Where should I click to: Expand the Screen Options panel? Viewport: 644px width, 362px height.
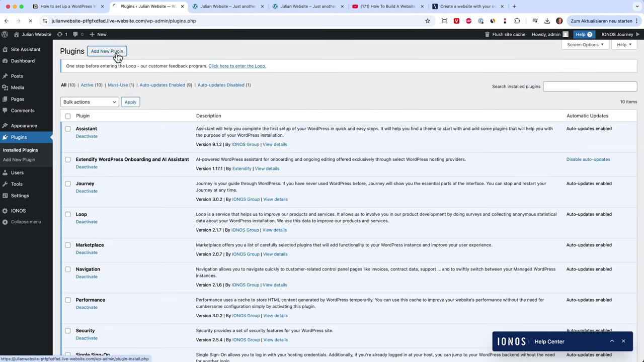585,45
